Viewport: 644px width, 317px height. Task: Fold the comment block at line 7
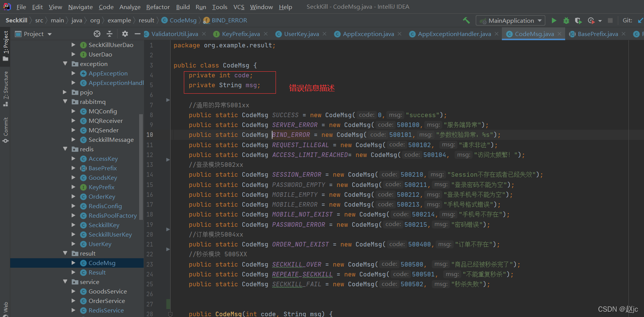(168, 100)
